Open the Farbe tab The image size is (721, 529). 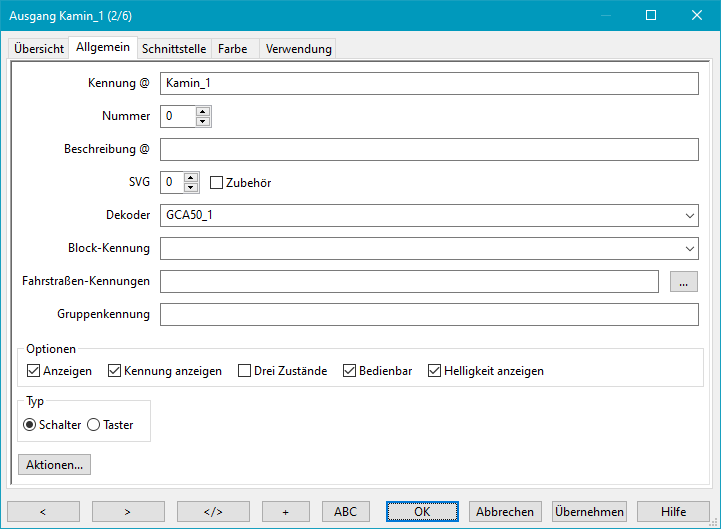pyautogui.click(x=232, y=49)
